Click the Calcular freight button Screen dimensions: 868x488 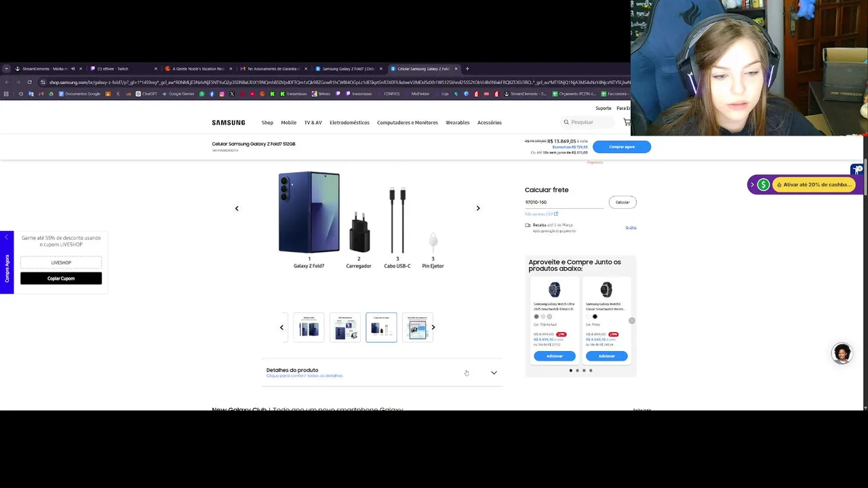(623, 202)
